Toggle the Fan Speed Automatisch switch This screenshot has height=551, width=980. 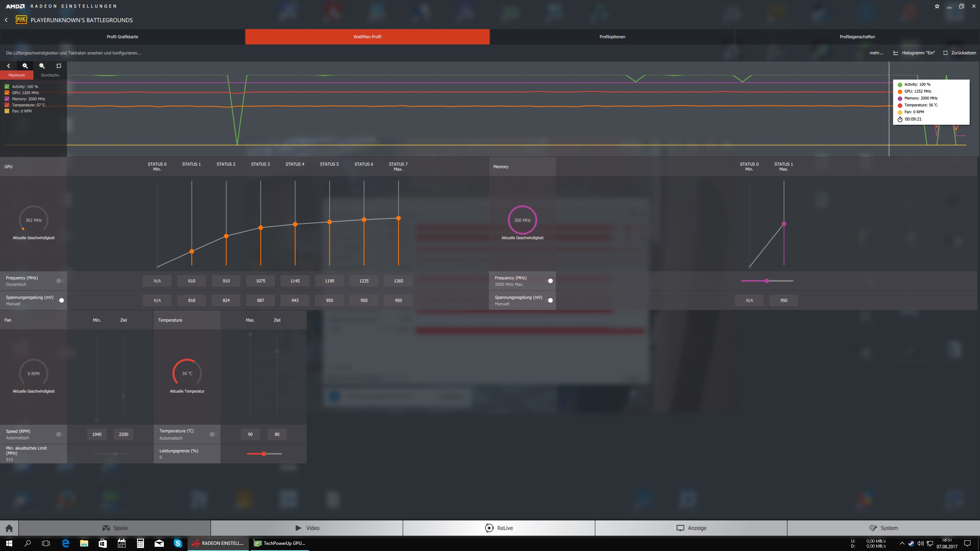tap(60, 434)
